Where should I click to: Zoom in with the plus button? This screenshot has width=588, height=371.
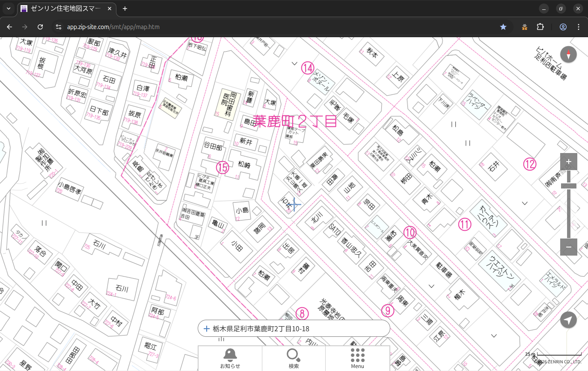click(x=568, y=162)
